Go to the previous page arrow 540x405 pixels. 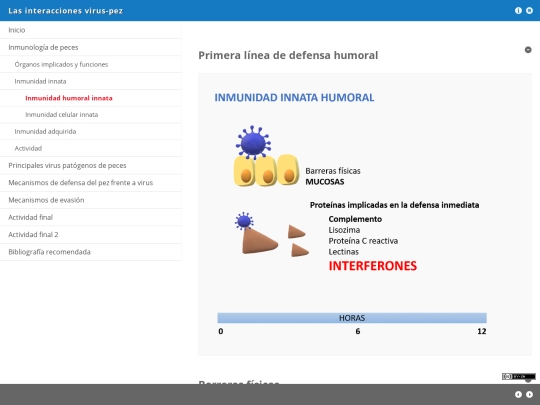tap(518, 394)
